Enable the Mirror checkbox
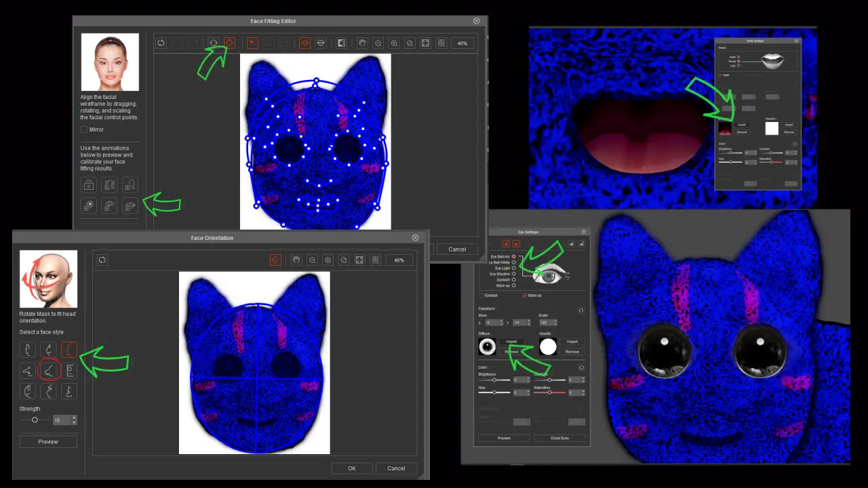The height and width of the screenshot is (488, 868). pos(84,129)
